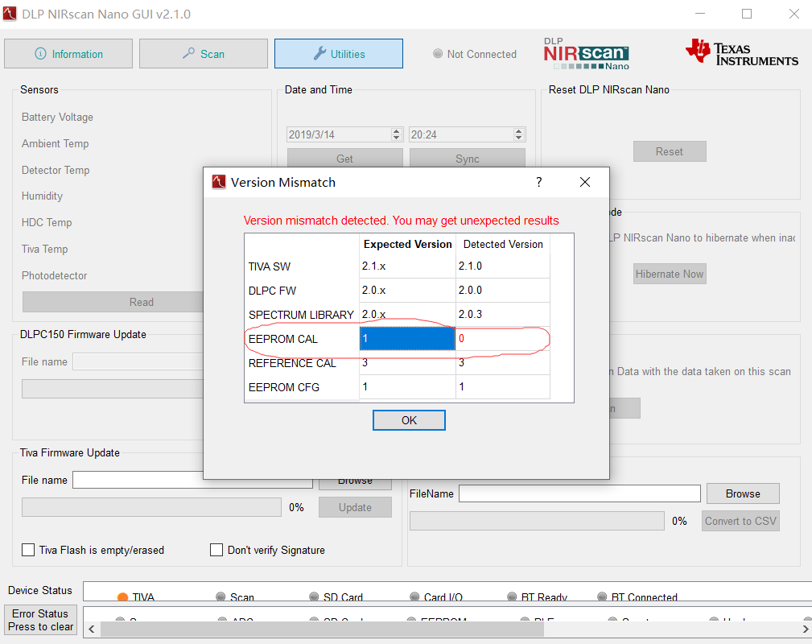Click the FileName input for CSV conversion
The height and width of the screenshot is (644, 812).
(x=579, y=493)
